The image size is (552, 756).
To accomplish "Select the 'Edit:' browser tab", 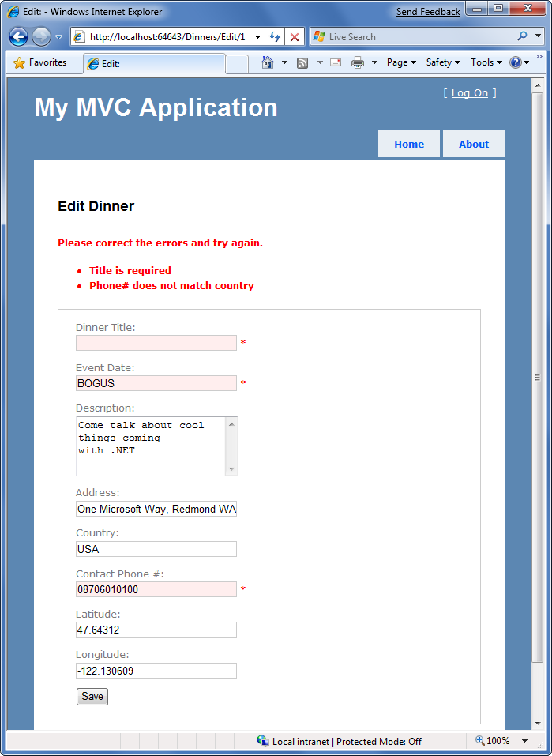I will [x=154, y=64].
